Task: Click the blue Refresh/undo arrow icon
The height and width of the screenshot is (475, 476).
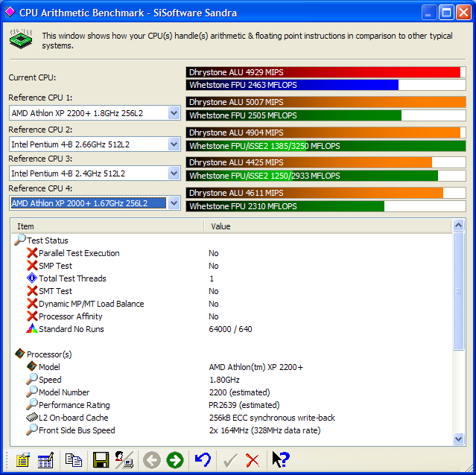Action: [203, 460]
